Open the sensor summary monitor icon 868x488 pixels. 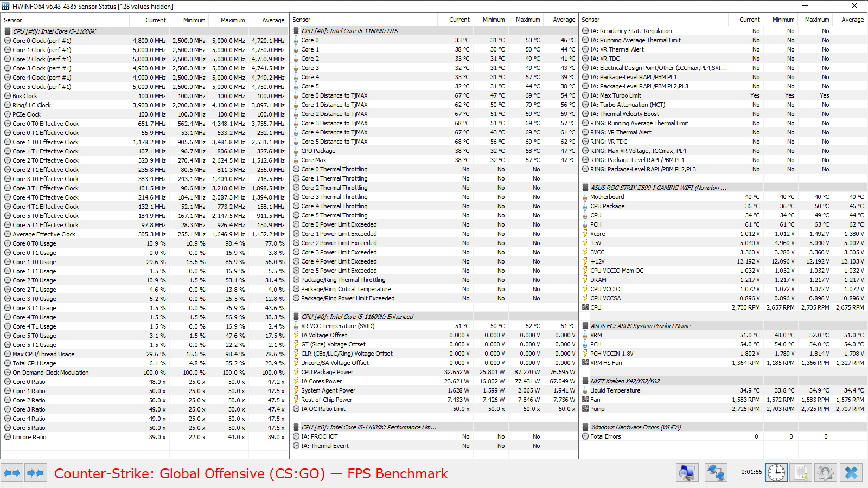point(687,473)
